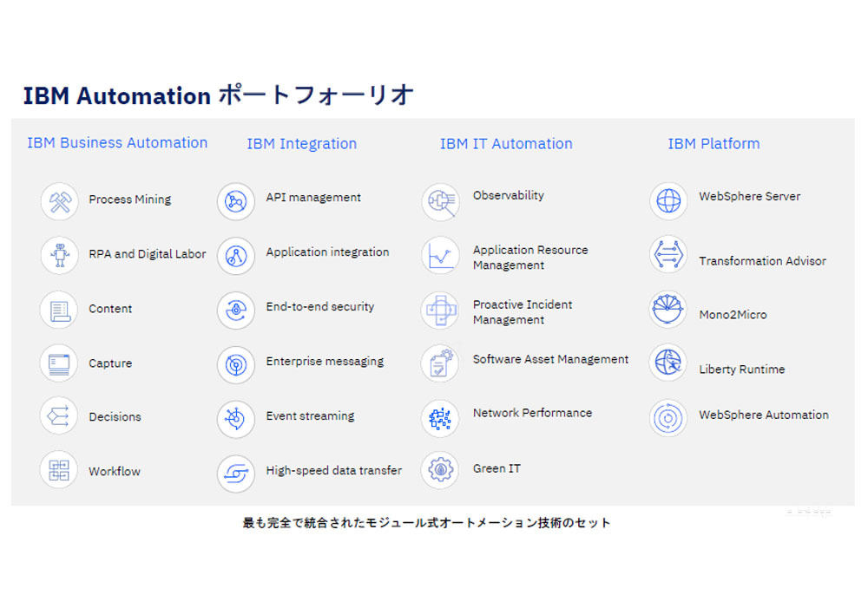Click the 'Mono2Micro' label
Screen dimensions: 868x608
(x=733, y=315)
